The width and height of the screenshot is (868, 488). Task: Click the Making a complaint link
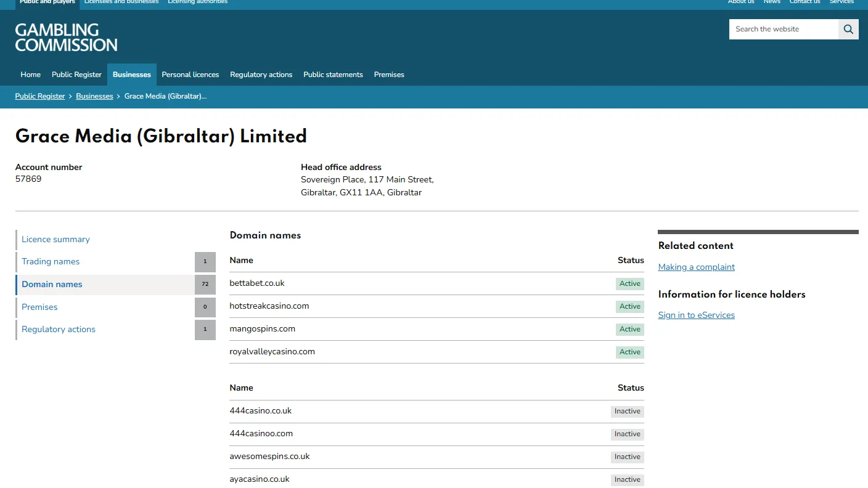coord(697,267)
